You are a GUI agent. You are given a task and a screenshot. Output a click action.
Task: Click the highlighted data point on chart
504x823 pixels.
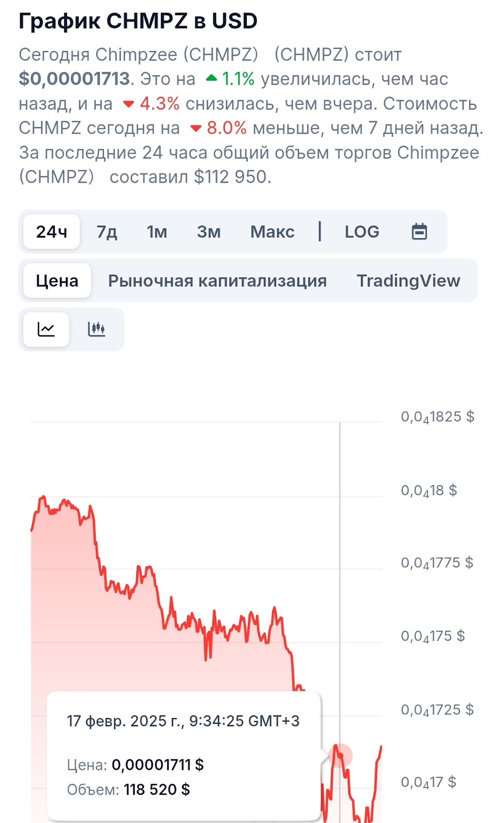click(340, 756)
